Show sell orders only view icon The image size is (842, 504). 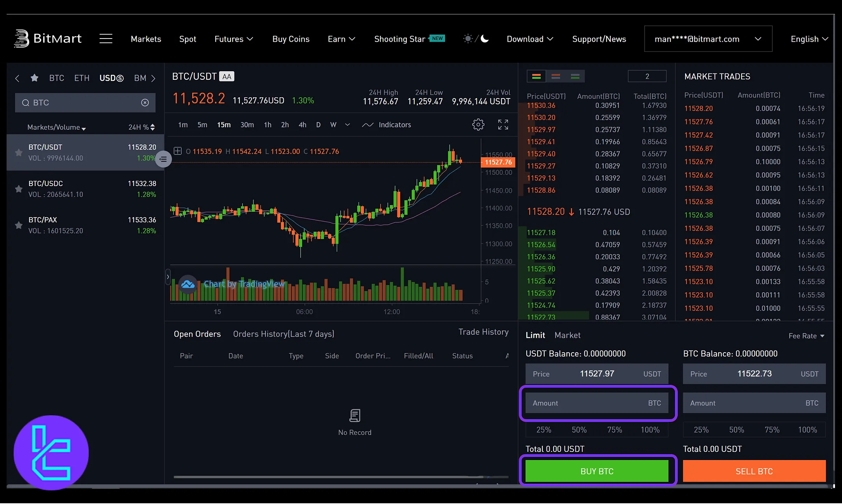(x=556, y=76)
